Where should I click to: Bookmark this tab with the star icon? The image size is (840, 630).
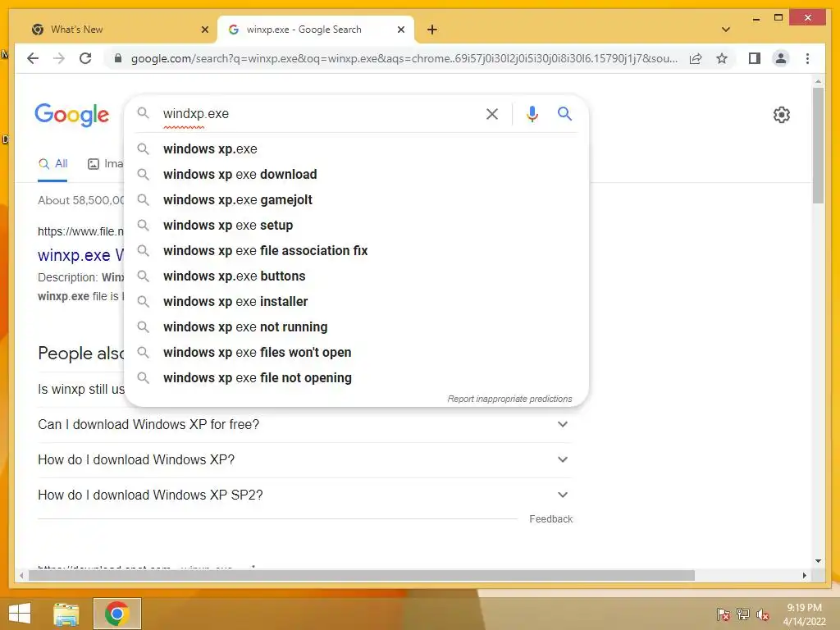(x=722, y=58)
